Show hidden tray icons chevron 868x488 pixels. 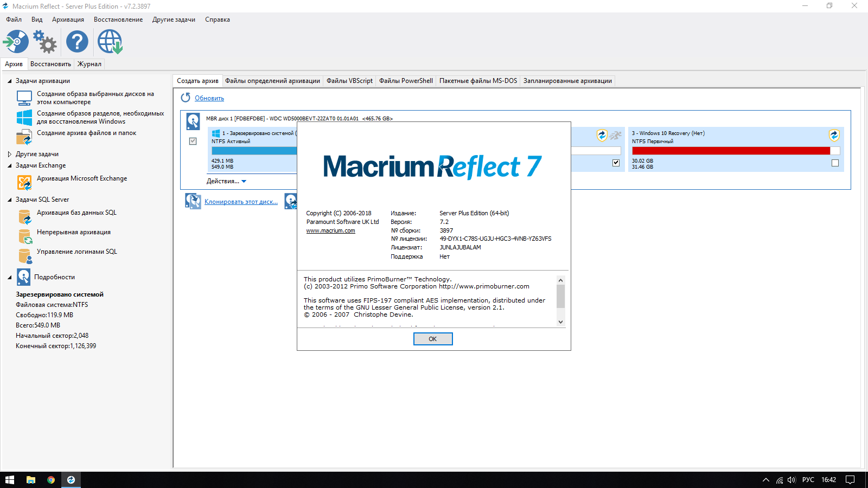(766, 480)
